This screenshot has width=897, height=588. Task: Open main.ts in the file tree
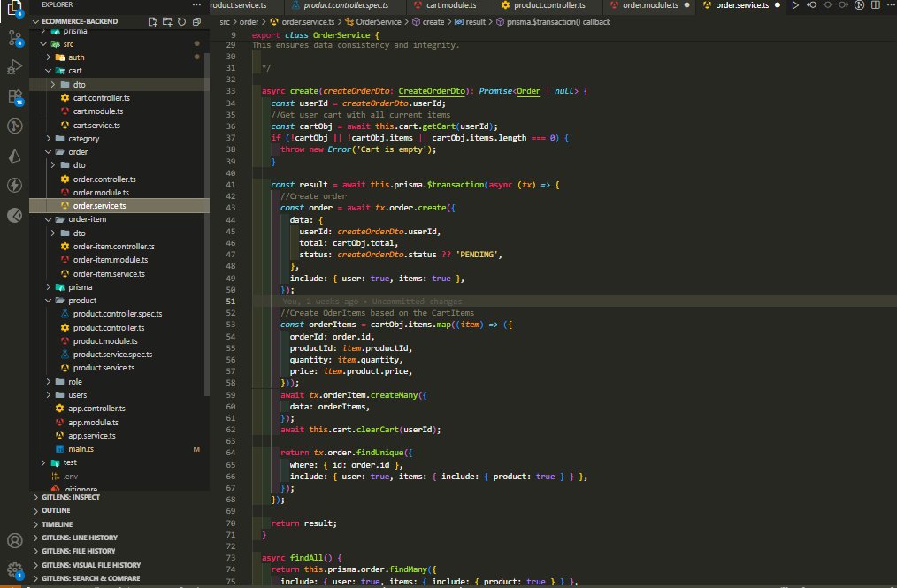[80, 449]
